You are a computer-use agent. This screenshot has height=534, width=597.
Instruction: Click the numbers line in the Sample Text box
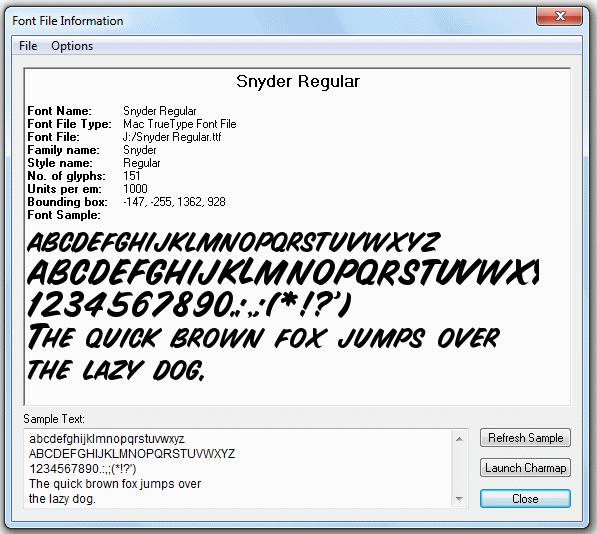point(83,469)
